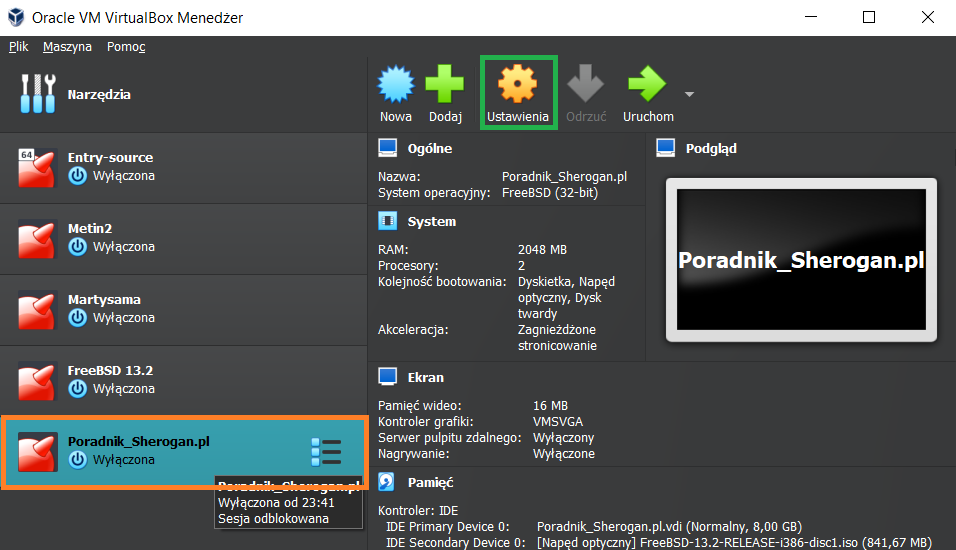Click the System section chip icon

pyautogui.click(x=388, y=222)
